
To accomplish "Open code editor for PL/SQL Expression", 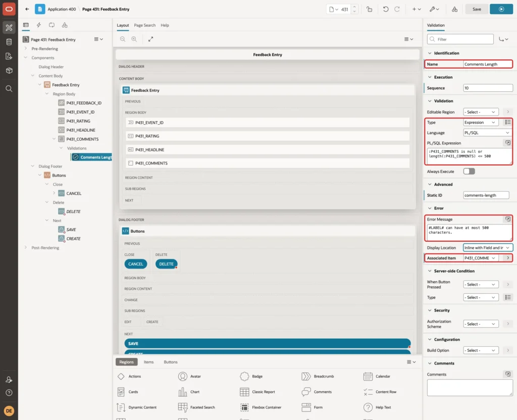I will (x=507, y=143).
